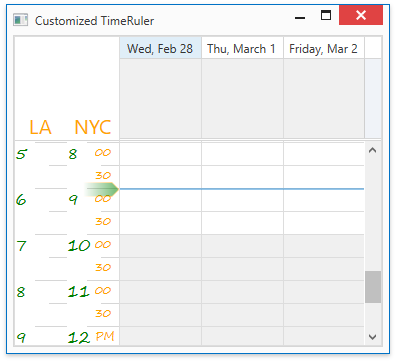Close the Customized TimeRuler window
The image size is (396, 362).
pos(361,15)
